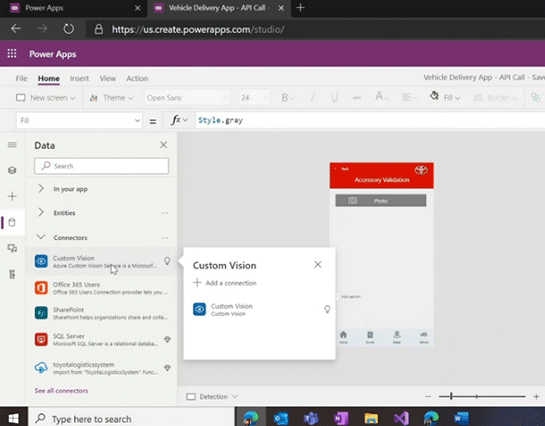This screenshot has width=545, height=426.
Task: Click the Windows Start button
Action: 14,418
